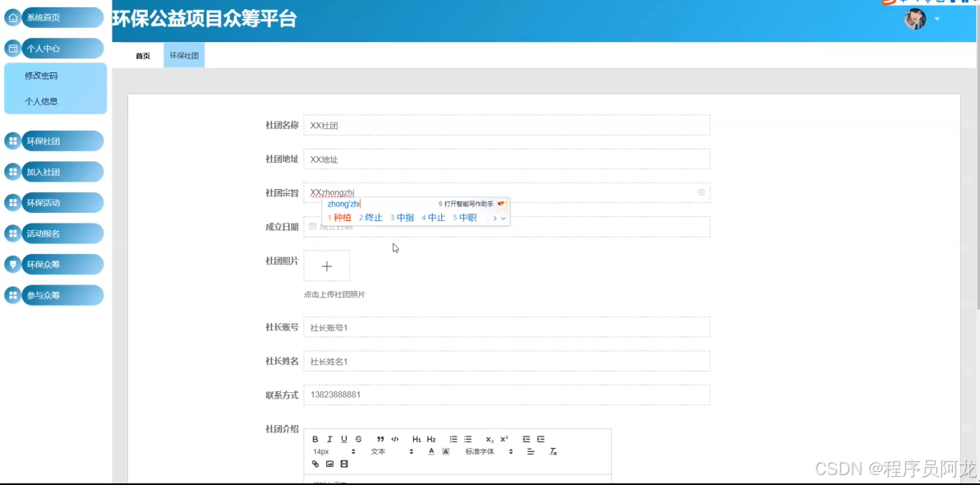This screenshot has width=980, height=485.
Task: Click the 参与众筹 sidebar grid icon
Action: (12, 295)
